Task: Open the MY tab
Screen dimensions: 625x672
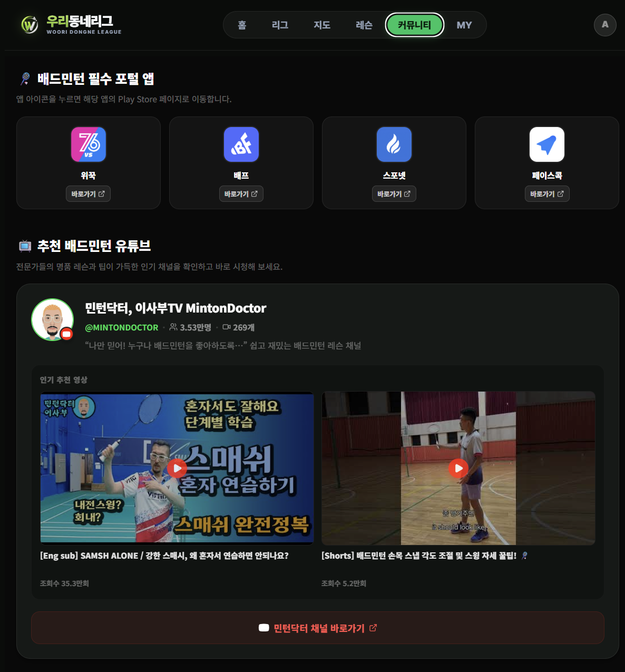Action: tap(464, 25)
